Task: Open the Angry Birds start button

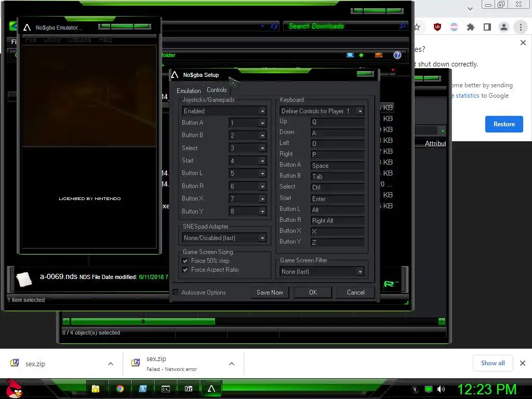Action: coord(14,389)
